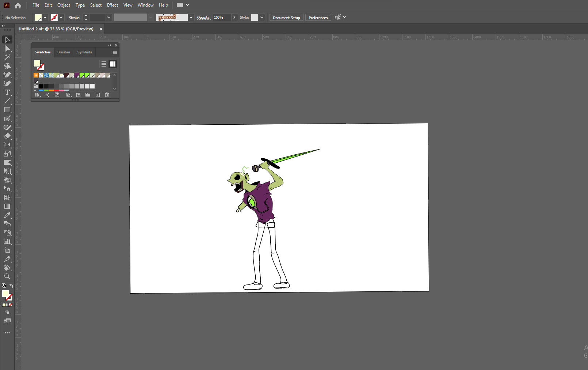Select the Curvature tool
Image resolution: width=588 pixels, height=370 pixels.
click(7, 83)
